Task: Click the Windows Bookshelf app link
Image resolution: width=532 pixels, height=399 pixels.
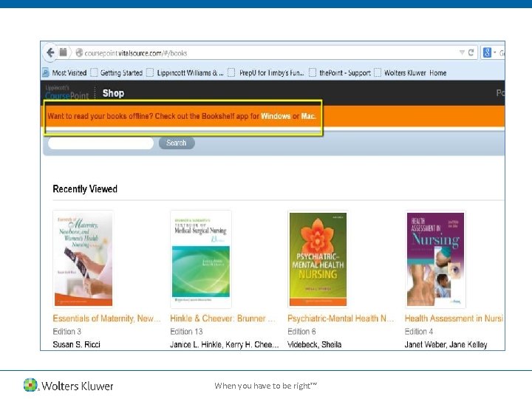Action: (x=276, y=116)
